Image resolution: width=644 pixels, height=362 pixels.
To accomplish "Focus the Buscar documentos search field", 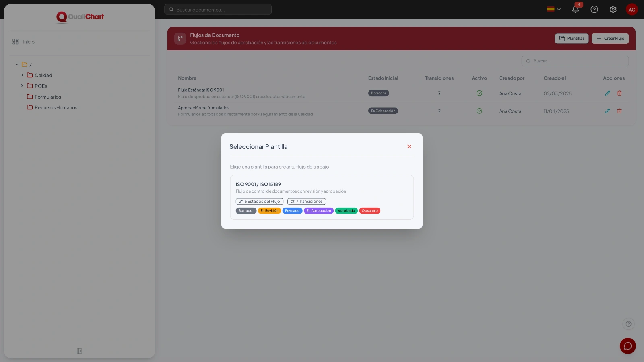I will coord(218,9).
